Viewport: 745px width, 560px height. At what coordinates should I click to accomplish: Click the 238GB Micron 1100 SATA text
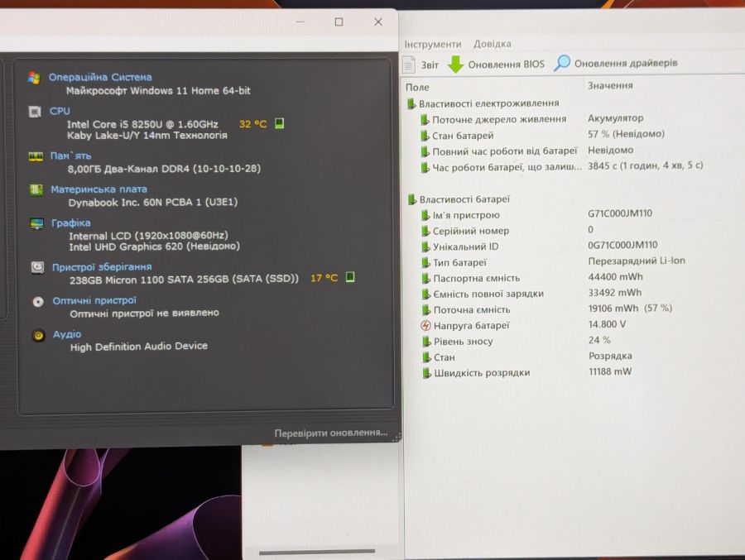184,280
